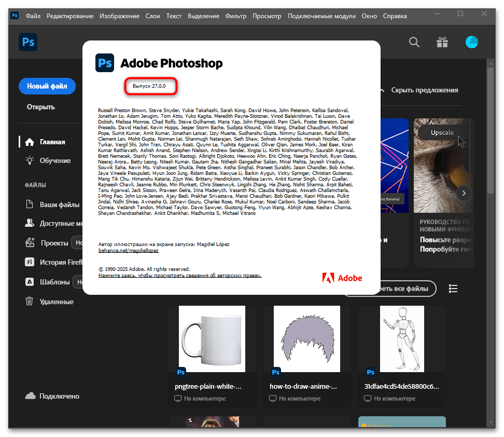Click the Ps badge on anime hair file
This screenshot has width=504, height=437.
(275, 372)
